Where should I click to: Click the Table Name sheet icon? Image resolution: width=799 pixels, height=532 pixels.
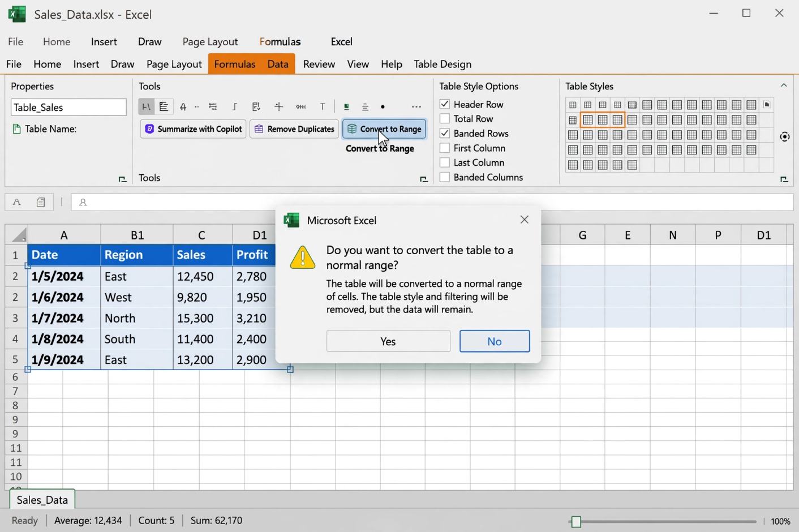tap(16, 129)
